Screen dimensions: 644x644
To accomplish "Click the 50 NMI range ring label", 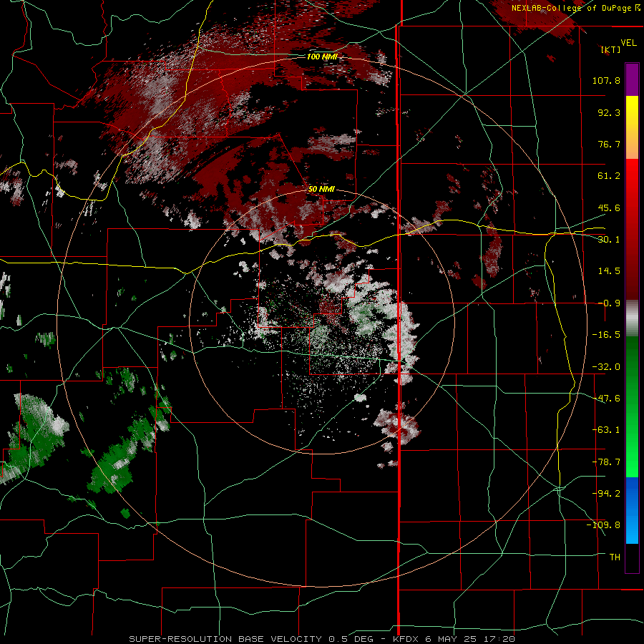I will [x=321, y=189].
